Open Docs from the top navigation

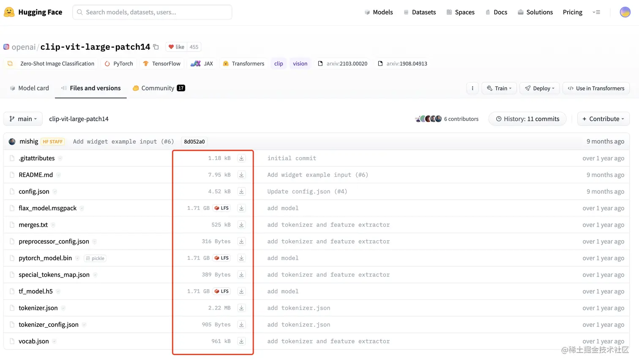coord(496,12)
